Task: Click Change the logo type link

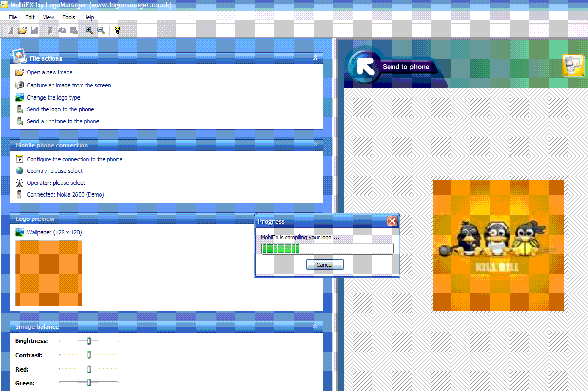Action: tap(53, 97)
